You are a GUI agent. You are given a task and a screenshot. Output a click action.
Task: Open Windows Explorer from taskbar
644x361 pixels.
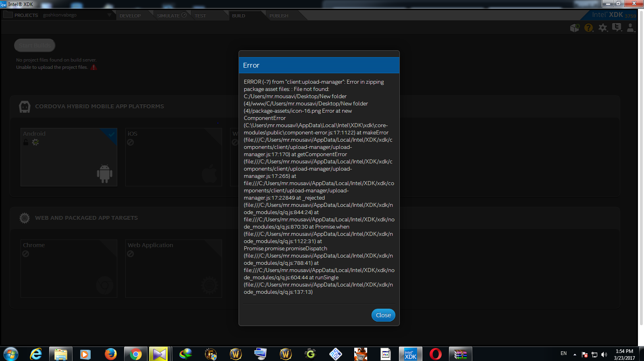pyautogui.click(x=61, y=354)
